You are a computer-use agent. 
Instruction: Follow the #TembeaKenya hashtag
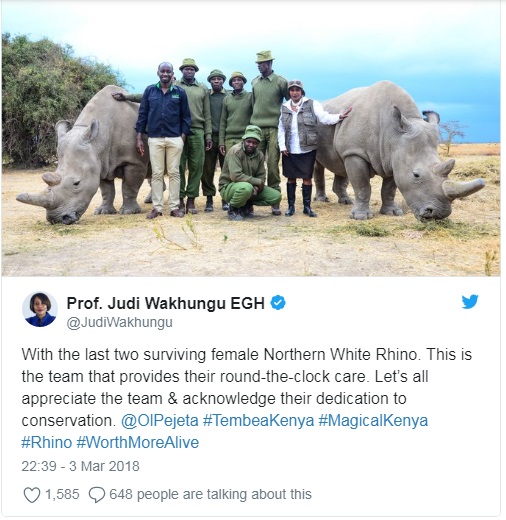point(258,421)
